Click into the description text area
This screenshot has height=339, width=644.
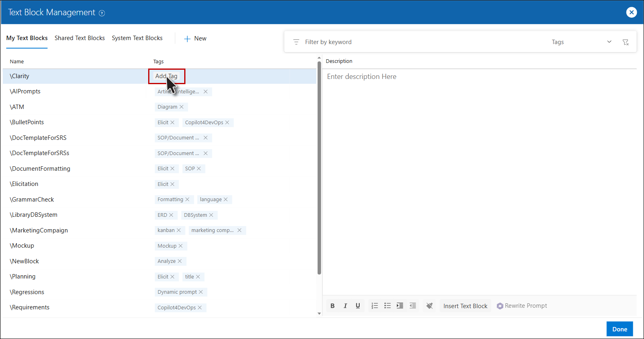[x=479, y=182]
